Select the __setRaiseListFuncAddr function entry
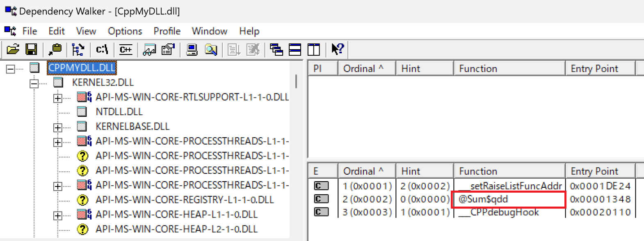The height and width of the screenshot is (241, 644). tap(510, 186)
